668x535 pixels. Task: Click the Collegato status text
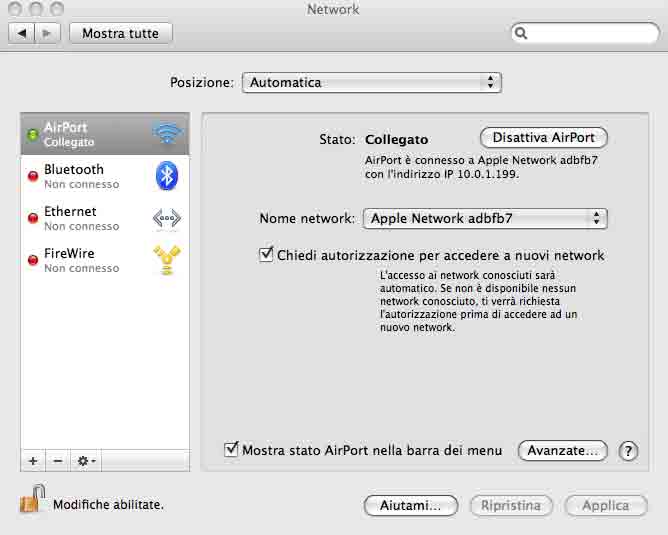click(397, 140)
